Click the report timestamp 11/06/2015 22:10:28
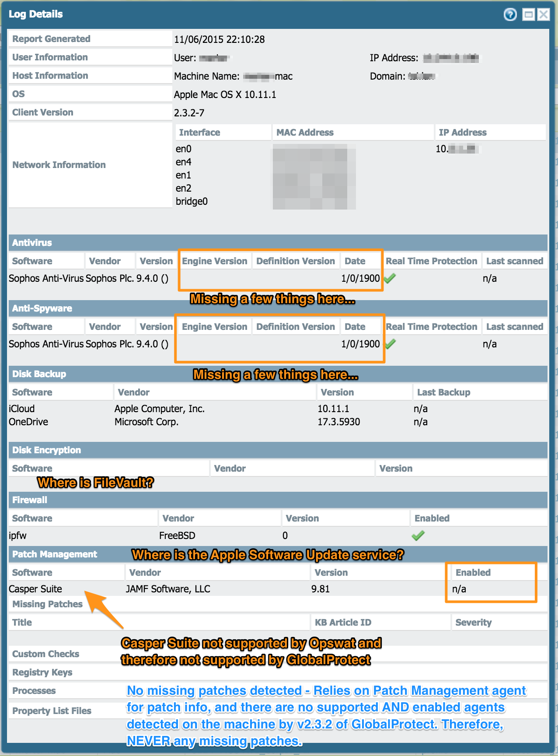Image resolution: width=558 pixels, height=756 pixels. pyautogui.click(x=219, y=39)
